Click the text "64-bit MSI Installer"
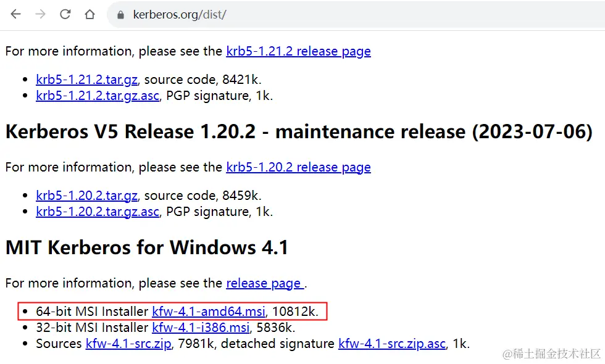 92,312
